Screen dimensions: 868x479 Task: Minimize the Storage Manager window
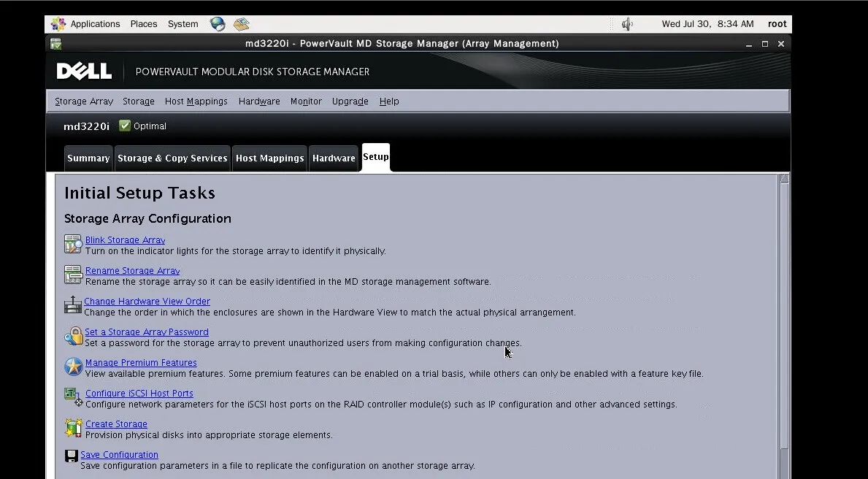coord(749,44)
